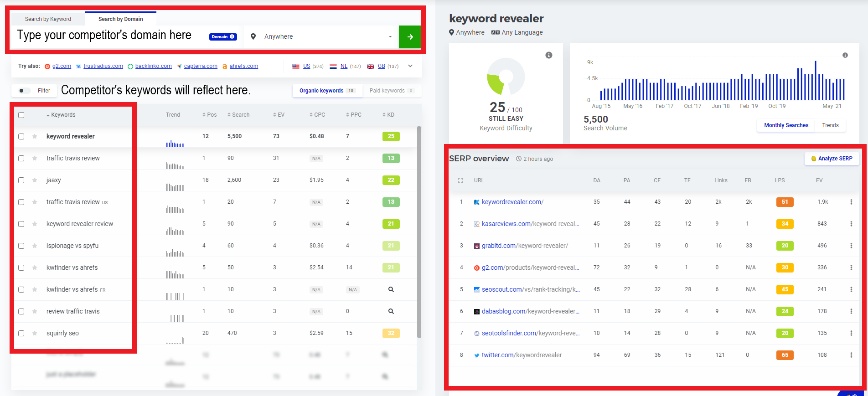The image size is (868, 396).
Task: Sort by CPC column
Action: click(x=317, y=115)
